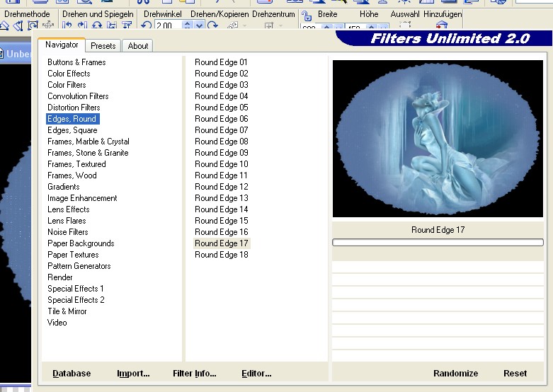Select the Buttons & Frames category
Screen dimensions: 553x392
pyautogui.click(x=76, y=62)
